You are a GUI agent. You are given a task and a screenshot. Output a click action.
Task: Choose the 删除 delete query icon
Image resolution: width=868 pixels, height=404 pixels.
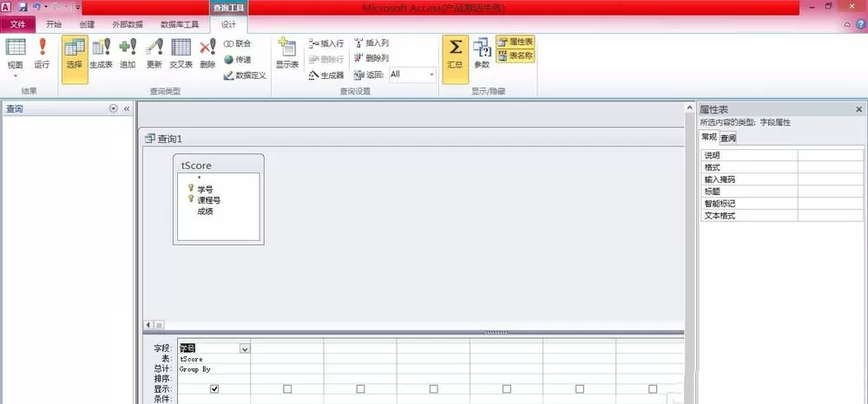(207, 54)
